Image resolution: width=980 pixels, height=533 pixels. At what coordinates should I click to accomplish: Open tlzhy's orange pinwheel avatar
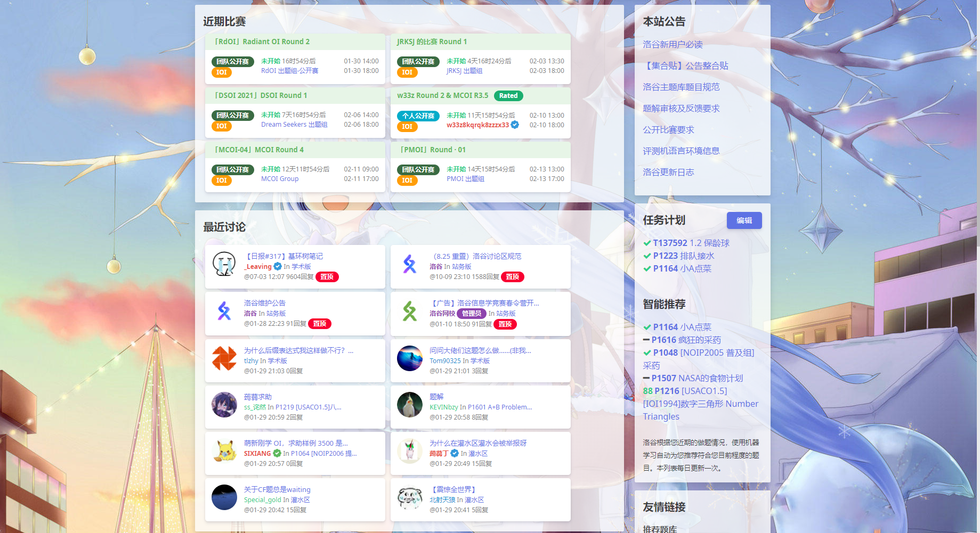224,358
